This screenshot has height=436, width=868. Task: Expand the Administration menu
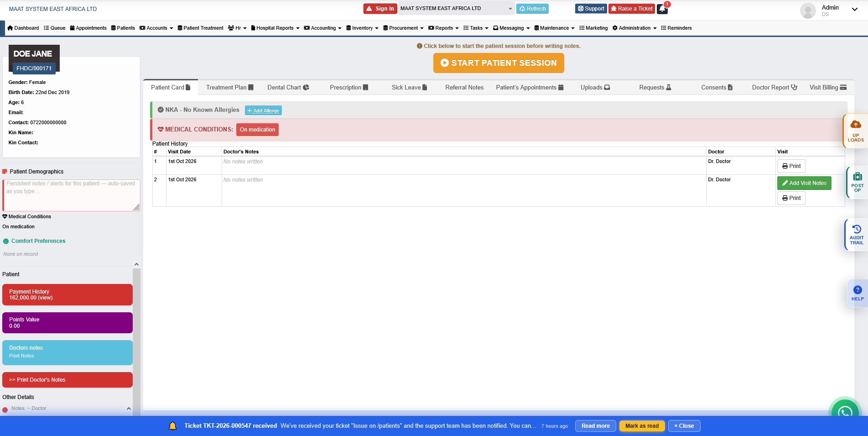pos(634,28)
